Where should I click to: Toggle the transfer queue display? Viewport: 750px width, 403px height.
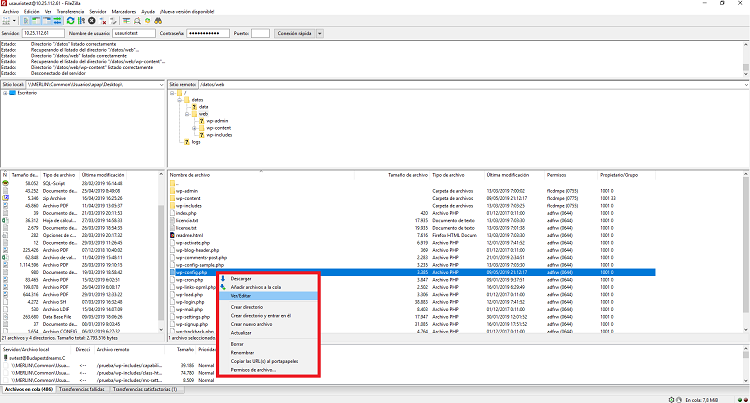57,21
